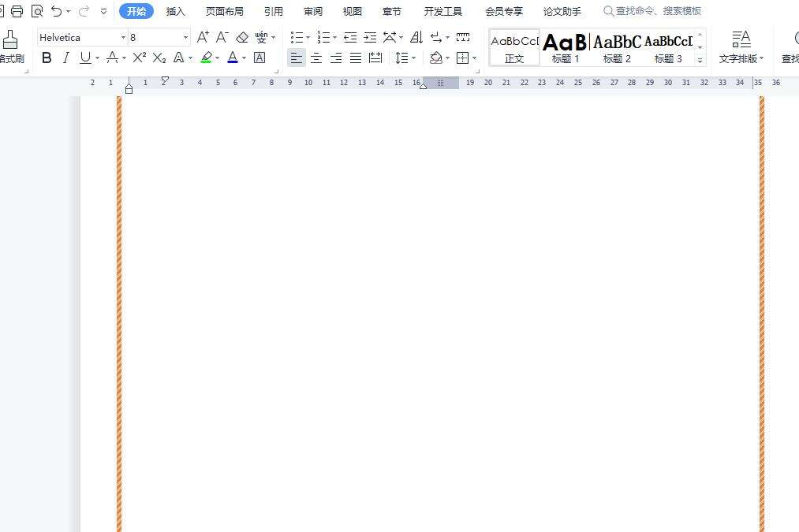Apply the green highlight color
Viewport: 799px width, 532px height.
(x=207, y=58)
